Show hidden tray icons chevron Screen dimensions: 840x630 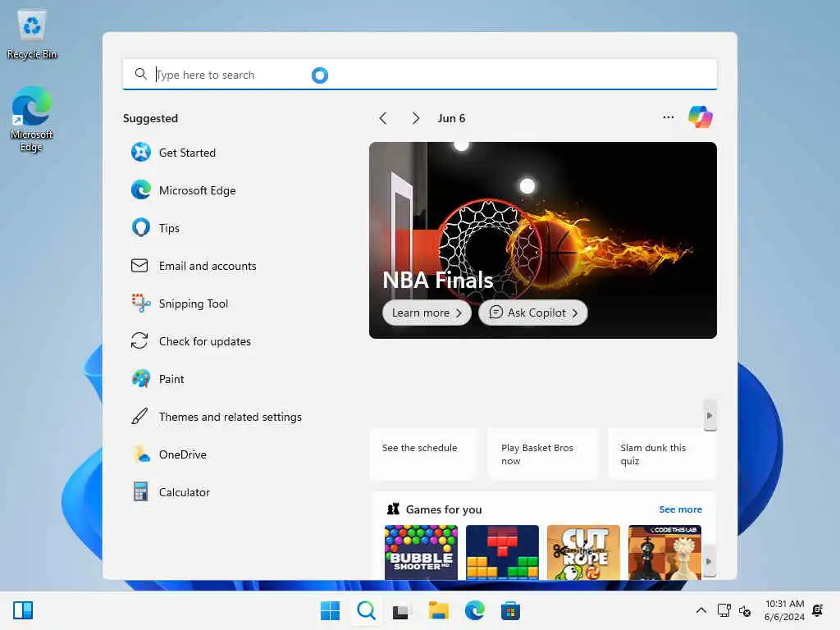click(701, 610)
